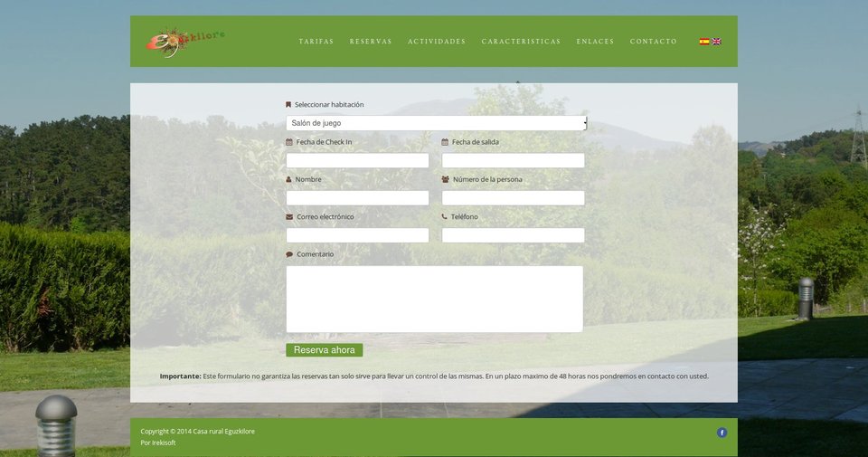Open the Tarifas menu item
868x457 pixels.
[316, 42]
